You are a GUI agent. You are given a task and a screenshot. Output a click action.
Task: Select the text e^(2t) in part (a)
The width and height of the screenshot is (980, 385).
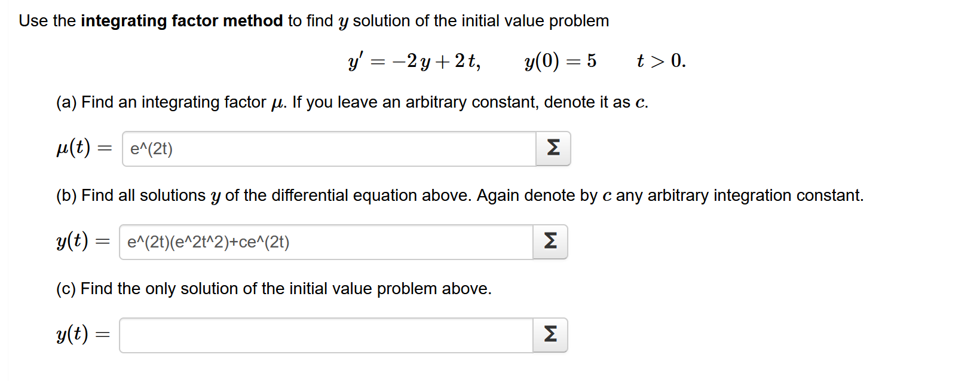tap(151, 149)
